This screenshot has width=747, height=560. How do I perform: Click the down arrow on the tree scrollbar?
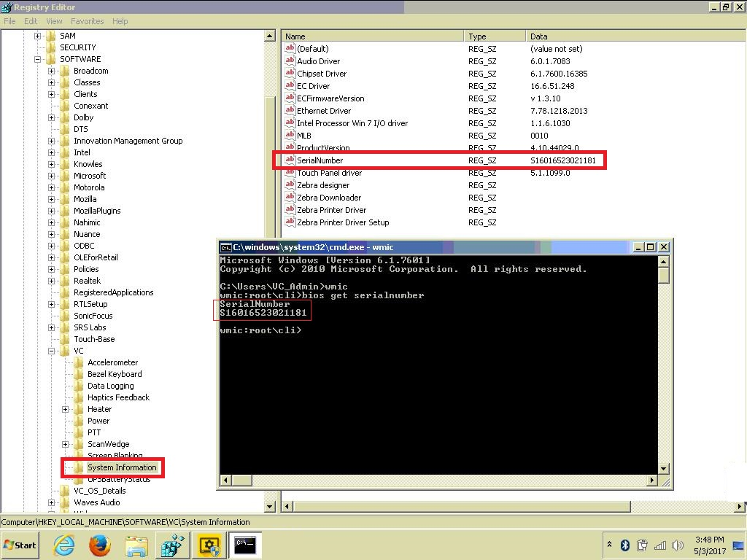(269, 505)
